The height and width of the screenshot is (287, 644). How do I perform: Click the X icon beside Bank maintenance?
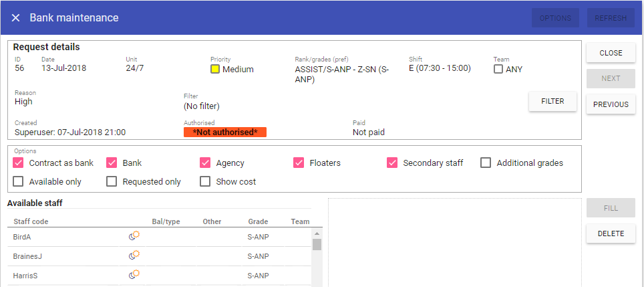coord(15,18)
